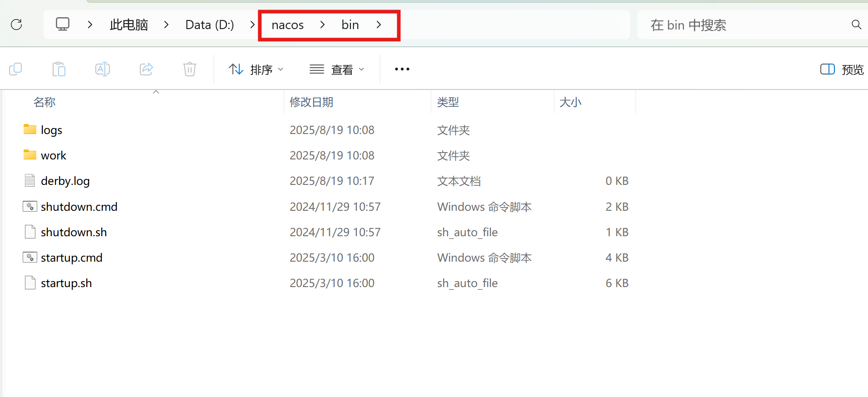The width and height of the screenshot is (868, 397).
Task: Click the 0 KB size cell
Action: pos(617,181)
